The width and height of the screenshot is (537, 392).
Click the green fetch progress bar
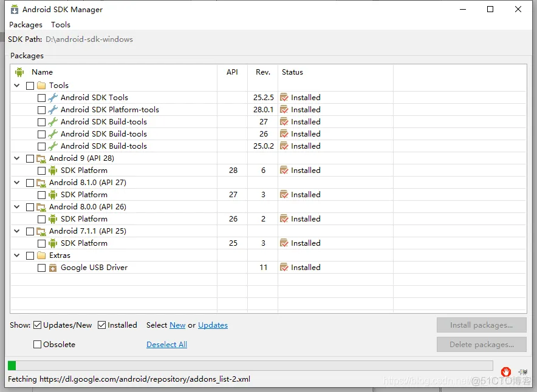pyautogui.click(x=250, y=366)
